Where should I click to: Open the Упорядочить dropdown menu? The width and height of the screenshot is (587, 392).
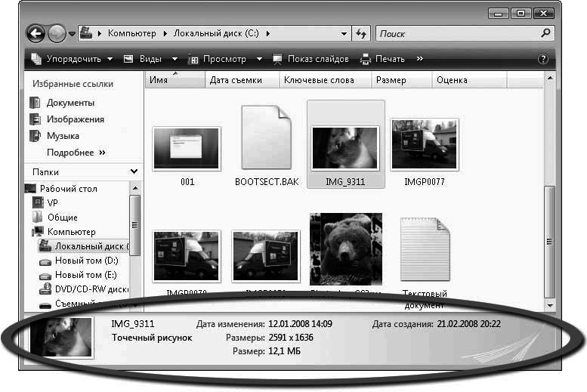[x=72, y=59]
